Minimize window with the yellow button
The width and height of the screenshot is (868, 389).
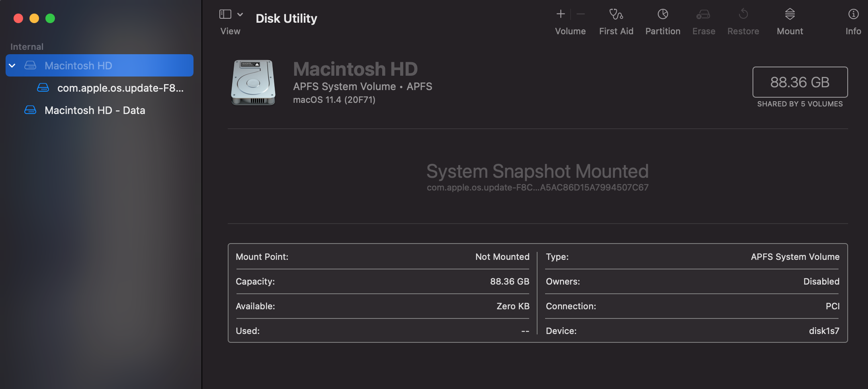tap(34, 18)
